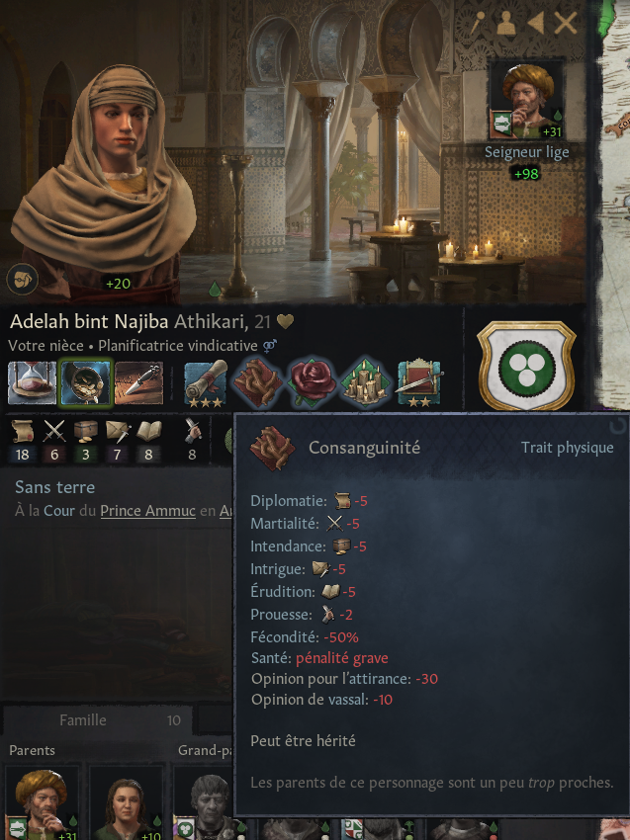The height and width of the screenshot is (840, 630).
Task: Click the Cour link in location text
Action: tap(59, 511)
